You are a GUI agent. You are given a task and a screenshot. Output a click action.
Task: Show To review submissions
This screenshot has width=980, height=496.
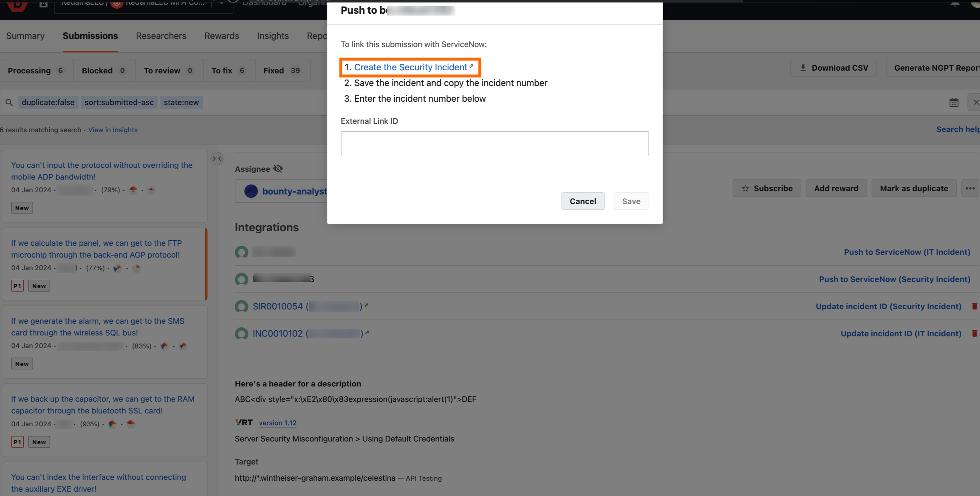pos(169,70)
